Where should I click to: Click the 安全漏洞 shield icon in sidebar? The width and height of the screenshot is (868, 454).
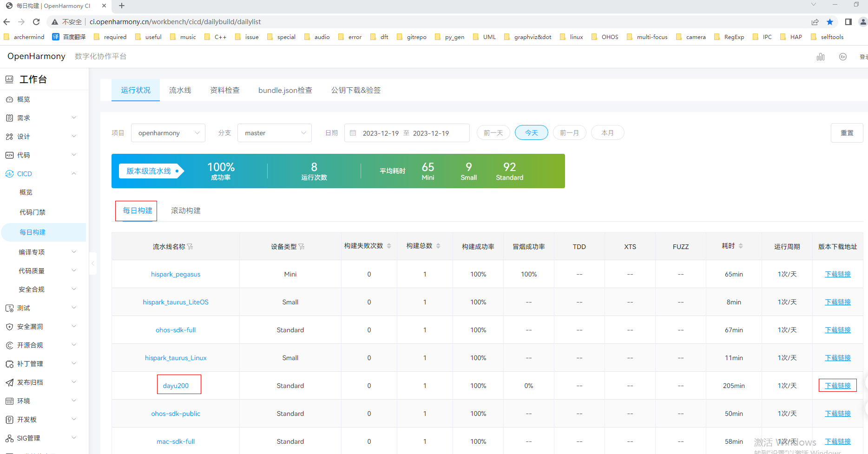(9, 327)
